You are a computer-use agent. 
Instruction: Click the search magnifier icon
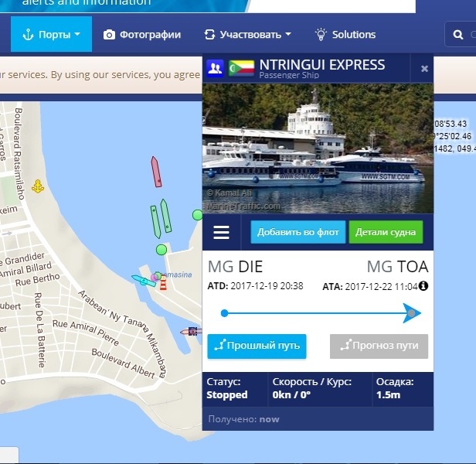458,35
